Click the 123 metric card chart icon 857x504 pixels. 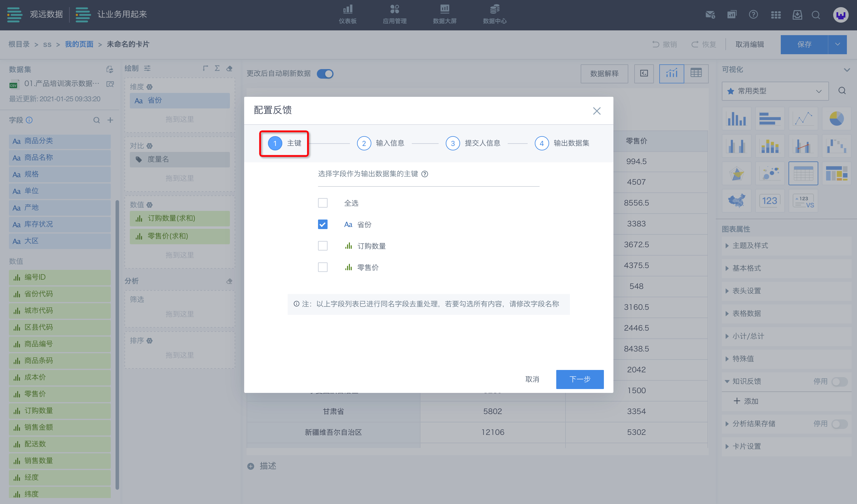[x=769, y=201]
